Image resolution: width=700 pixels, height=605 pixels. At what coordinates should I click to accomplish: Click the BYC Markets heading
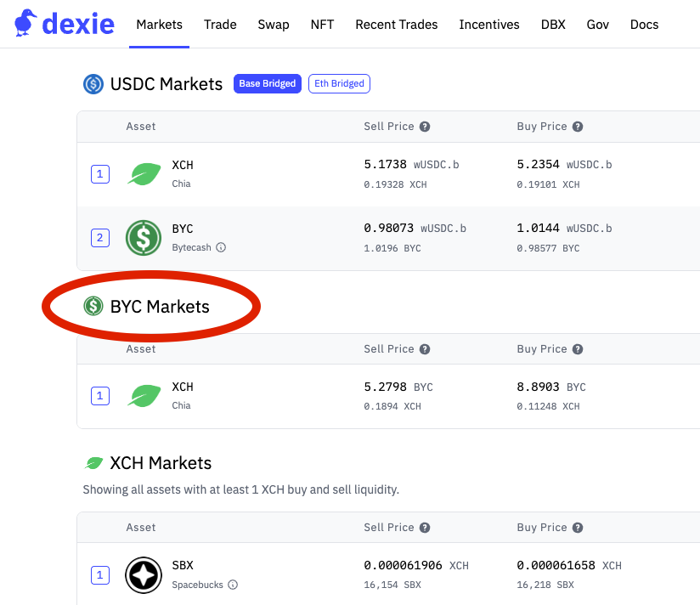click(160, 307)
